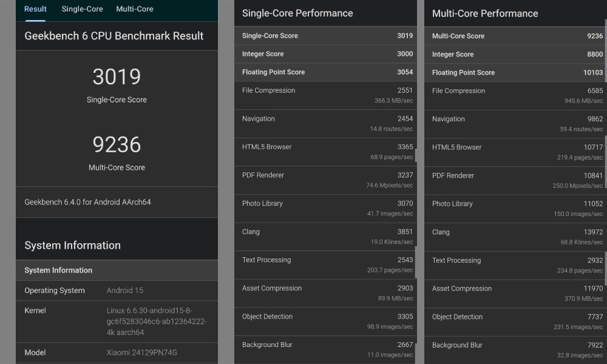Click the multi-core Photo Library result
This screenshot has height=364, width=607.
coord(514,208)
